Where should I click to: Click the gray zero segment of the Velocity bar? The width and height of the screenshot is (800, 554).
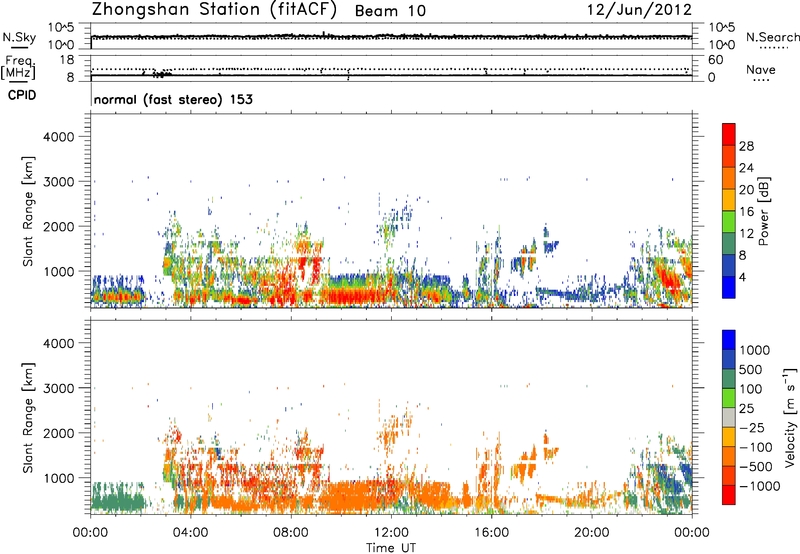729,418
